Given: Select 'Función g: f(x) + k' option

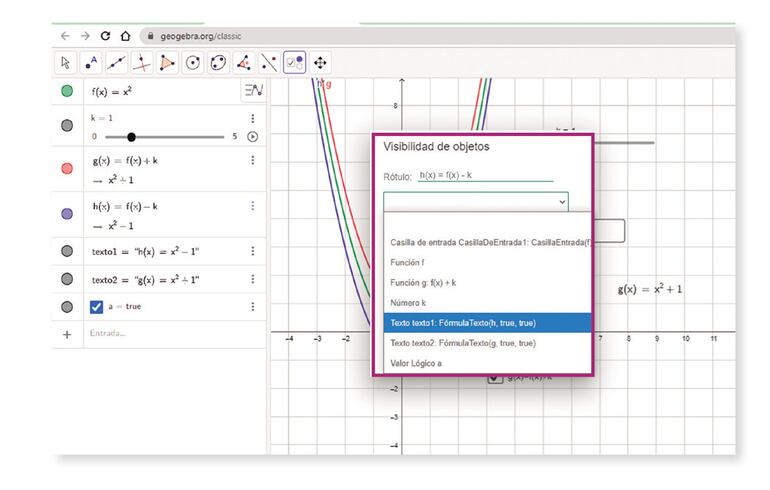Looking at the screenshot, I should click(487, 283).
